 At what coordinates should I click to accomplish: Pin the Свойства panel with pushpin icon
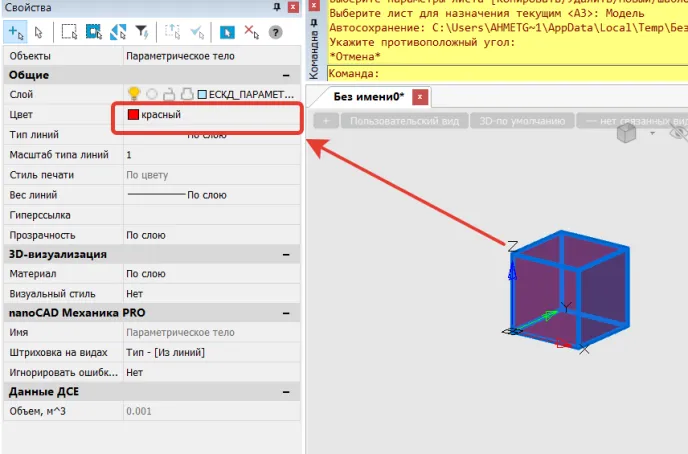point(277,8)
